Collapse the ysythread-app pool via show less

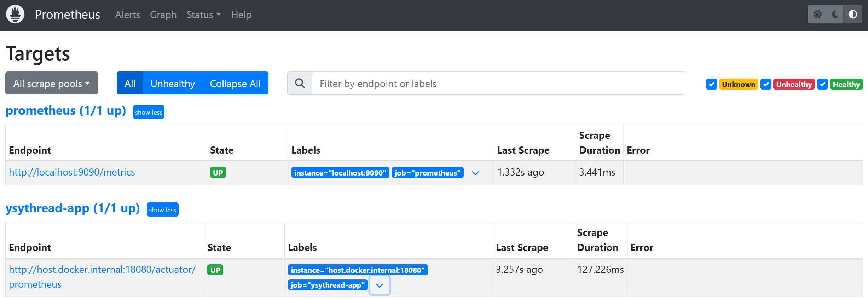pyautogui.click(x=162, y=210)
